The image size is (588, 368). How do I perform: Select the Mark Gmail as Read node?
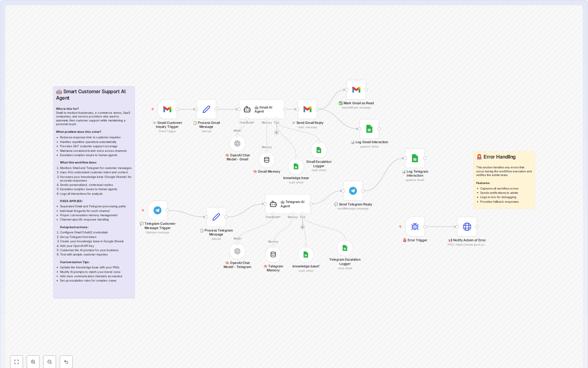pyautogui.click(x=356, y=90)
